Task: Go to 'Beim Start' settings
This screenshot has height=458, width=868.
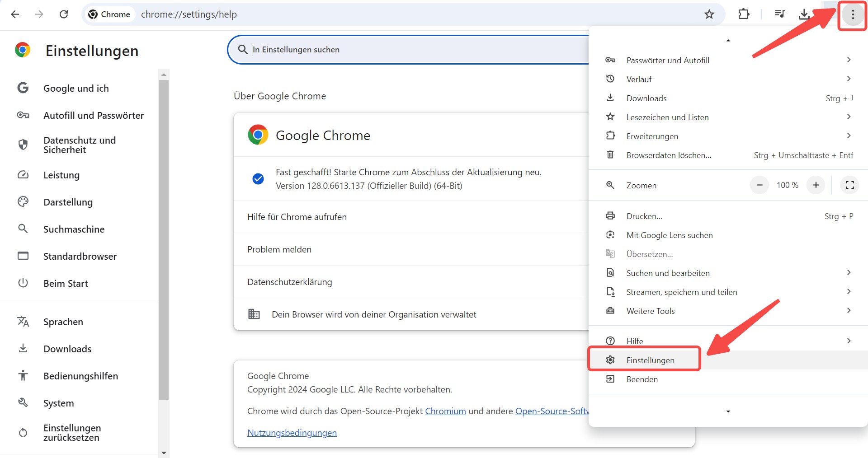Action: coord(80,283)
